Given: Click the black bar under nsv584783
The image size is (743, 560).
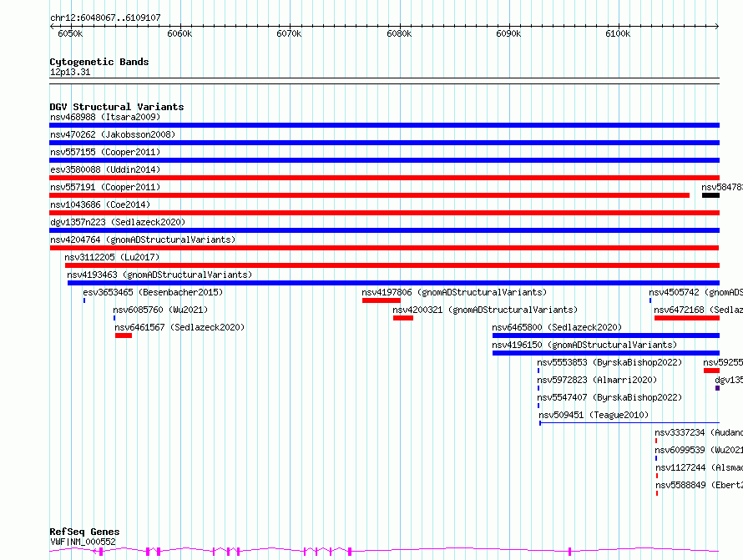Looking at the screenshot, I should (x=710, y=195).
